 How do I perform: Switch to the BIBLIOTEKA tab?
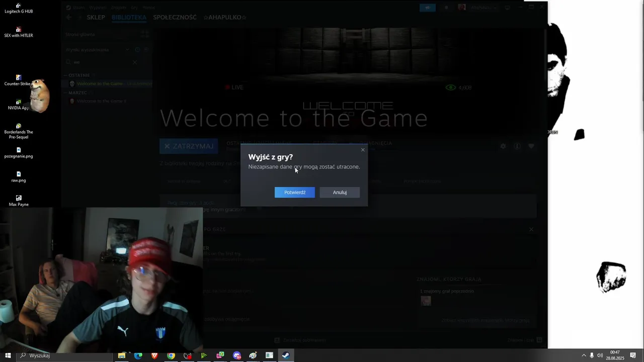pyautogui.click(x=129, y=17)
